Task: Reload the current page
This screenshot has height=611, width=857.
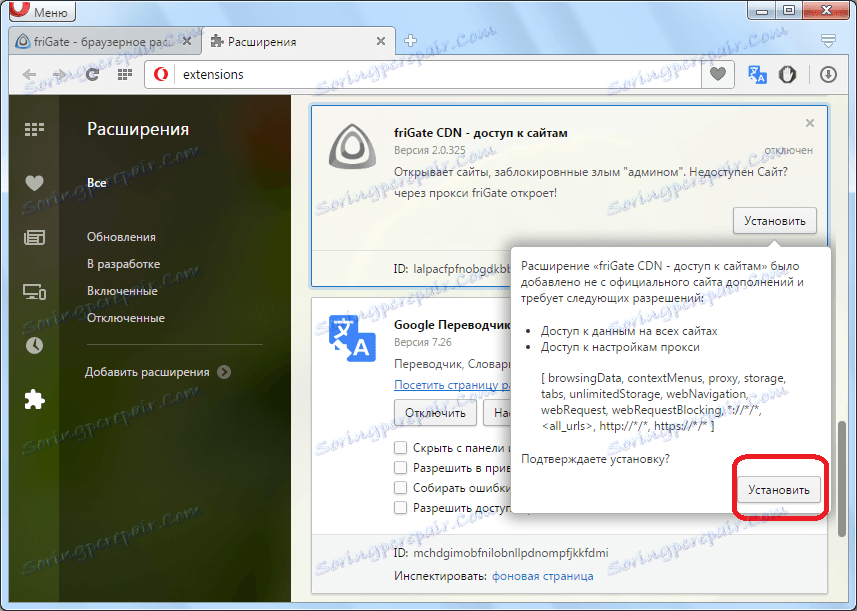Action: click(92, 74)
